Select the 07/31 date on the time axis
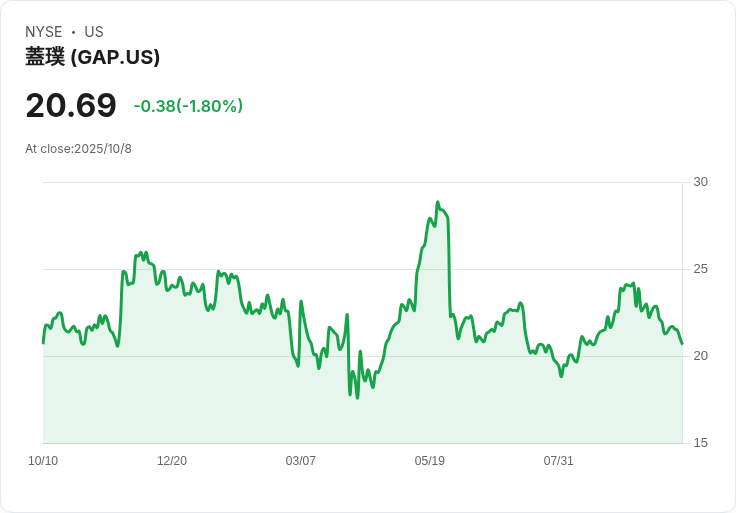 coord(559,461)
